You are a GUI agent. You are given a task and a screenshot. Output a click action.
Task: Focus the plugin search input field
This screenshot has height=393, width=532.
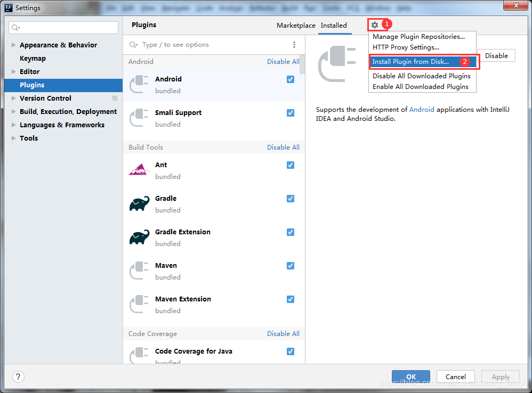[x=214, y=45]
